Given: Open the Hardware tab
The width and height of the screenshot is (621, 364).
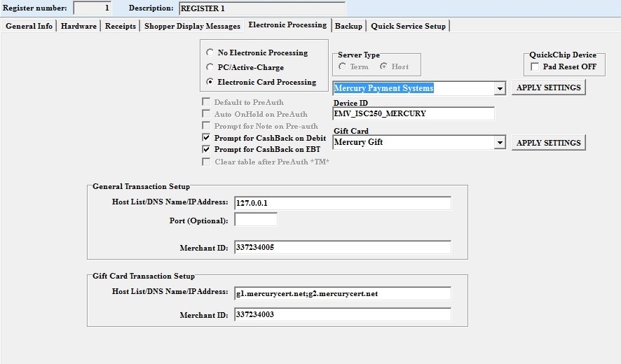Looking at the screenshot, I should click(x=79, y=26).
